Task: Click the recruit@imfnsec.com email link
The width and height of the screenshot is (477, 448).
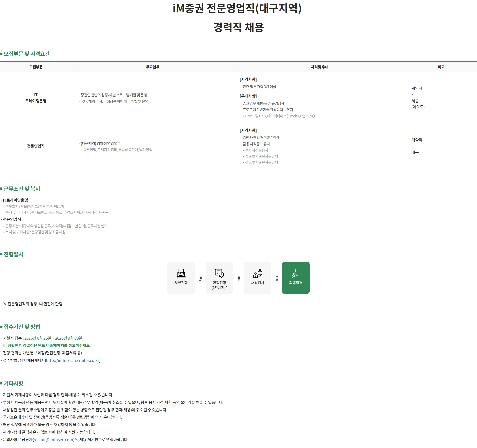Action: coord(53,440)
